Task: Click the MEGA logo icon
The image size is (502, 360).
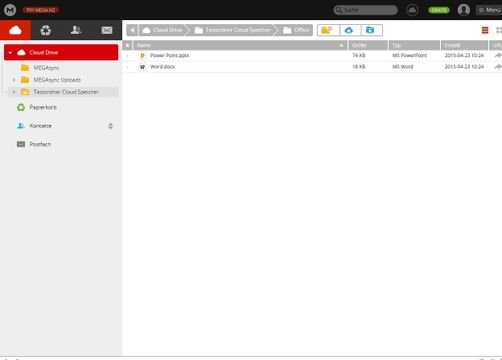Action: (10, 10)
